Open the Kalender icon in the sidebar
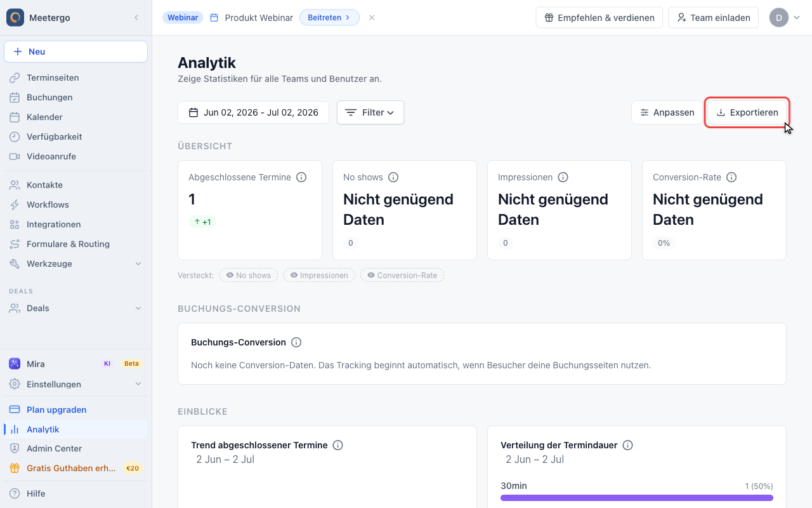Viewport: 812px width, 508px height. pyautogui.click(x=15, y=117)
